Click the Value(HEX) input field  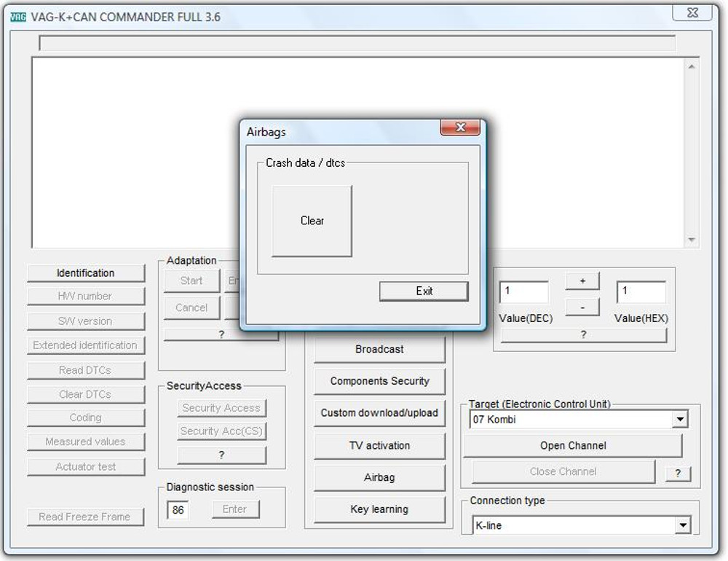pos(641,292)
